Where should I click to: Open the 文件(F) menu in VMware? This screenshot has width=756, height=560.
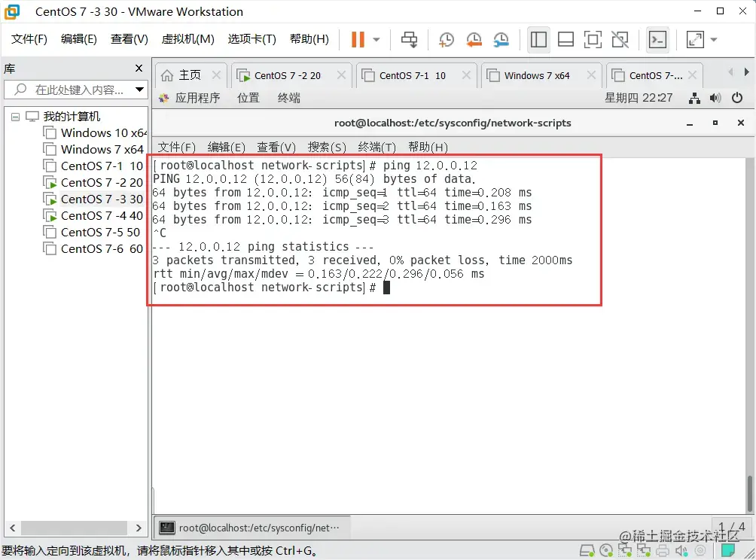pyautogui.click(x=29, y=39)
